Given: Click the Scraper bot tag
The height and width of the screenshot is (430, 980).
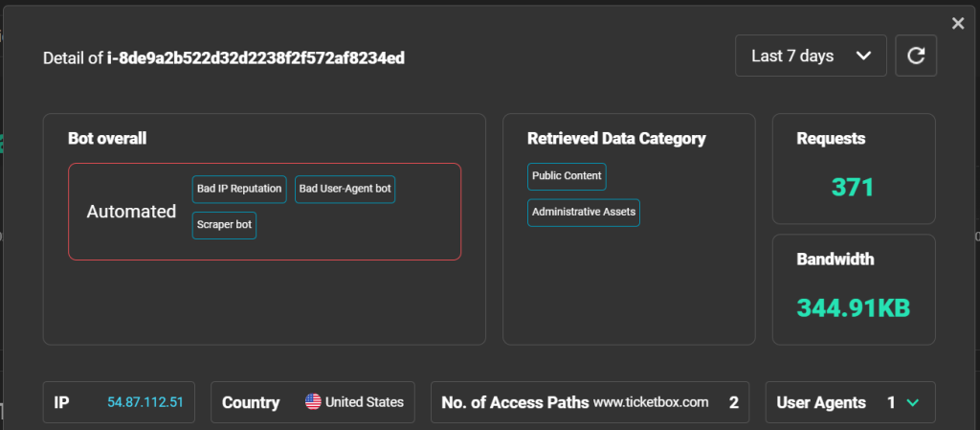Looking at the screenshot, I should [224, 225].
